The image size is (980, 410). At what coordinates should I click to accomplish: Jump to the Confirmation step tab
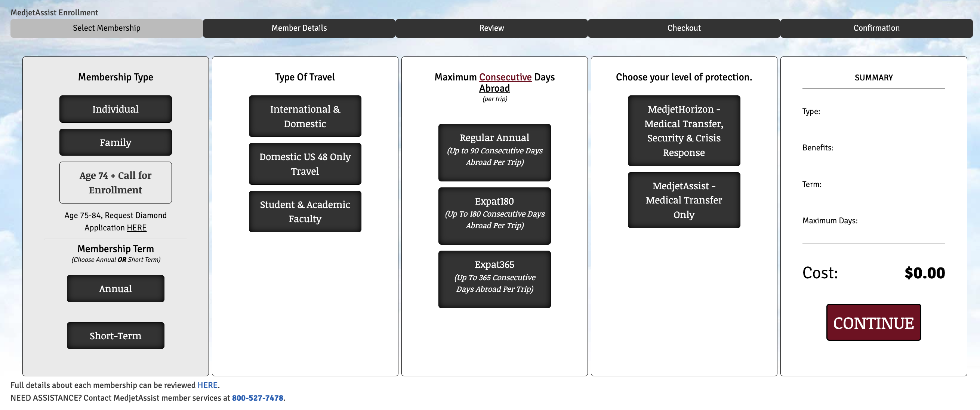(x=876, y=28)
